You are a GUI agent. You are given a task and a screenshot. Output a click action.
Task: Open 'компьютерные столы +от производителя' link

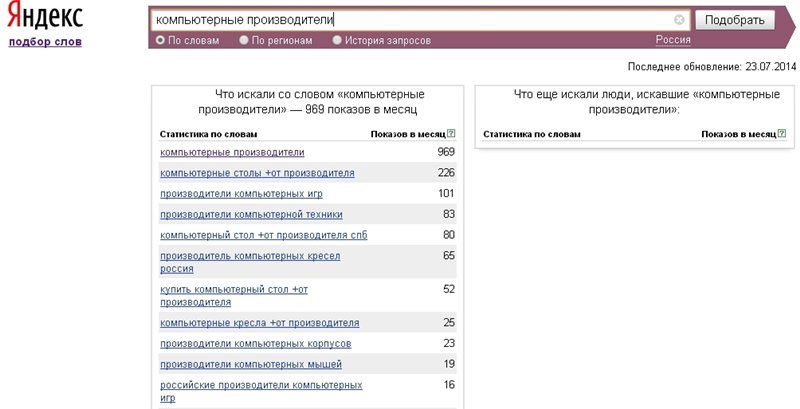(x=257, y=173)
